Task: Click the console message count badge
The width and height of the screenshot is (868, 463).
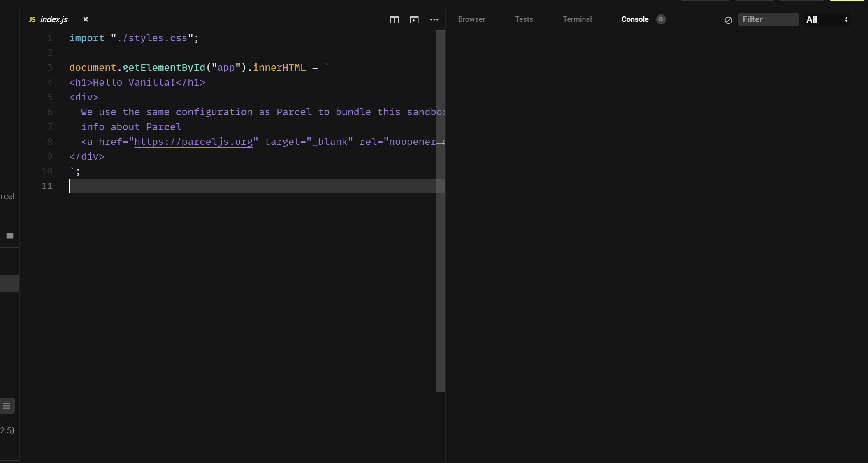Action: pos(661,19)
